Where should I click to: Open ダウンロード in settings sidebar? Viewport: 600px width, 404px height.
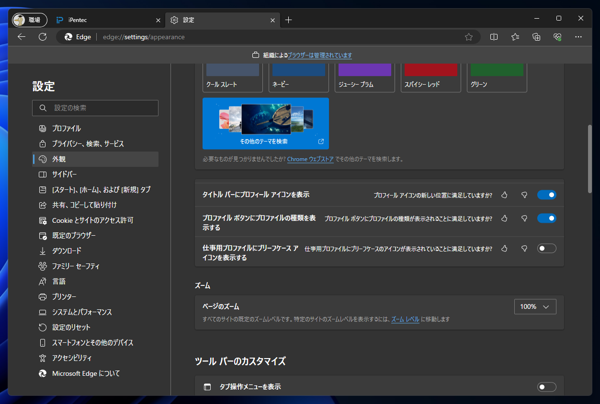(67, 251)
